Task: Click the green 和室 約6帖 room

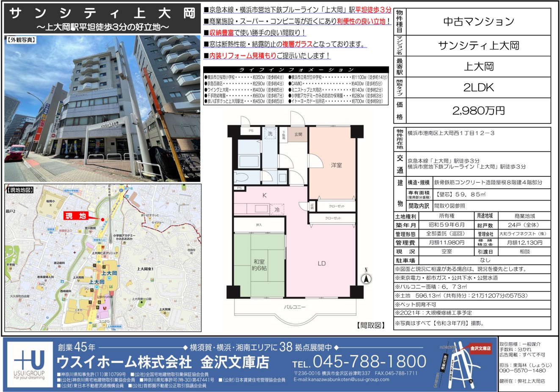Action: tap(259, 265)
